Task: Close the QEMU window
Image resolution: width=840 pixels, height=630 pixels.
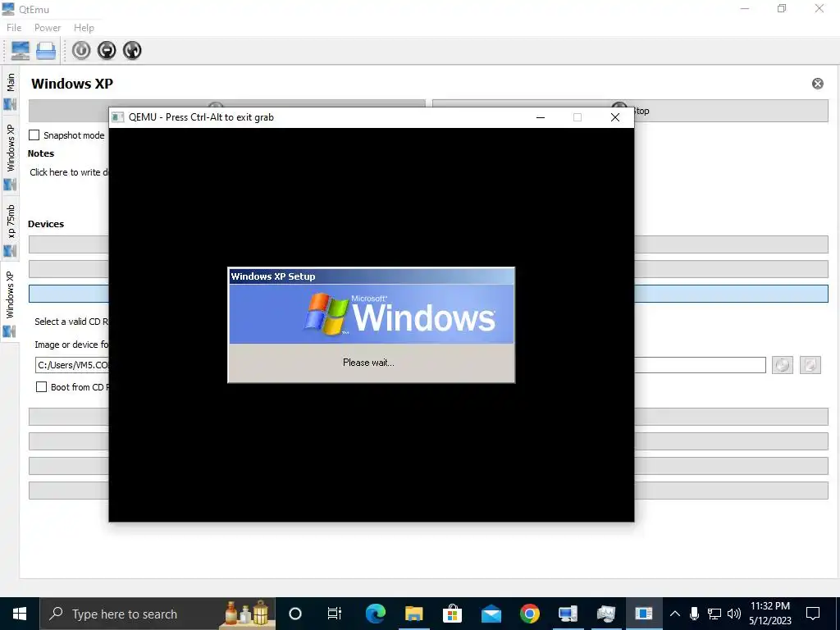Action: [615, 117]
